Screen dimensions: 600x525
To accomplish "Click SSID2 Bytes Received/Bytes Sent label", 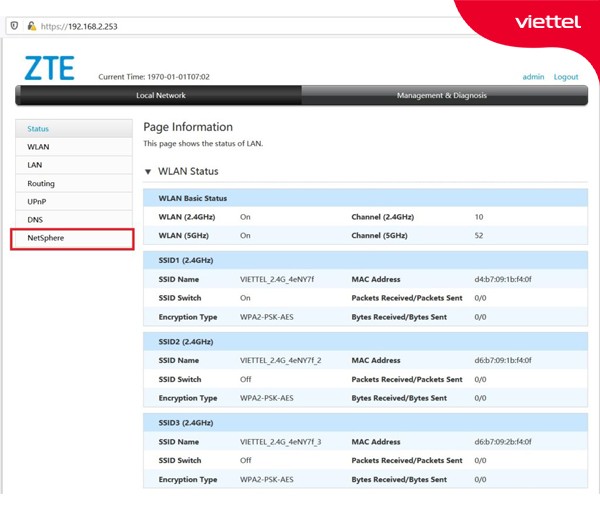I will click(x=399, y=398).
